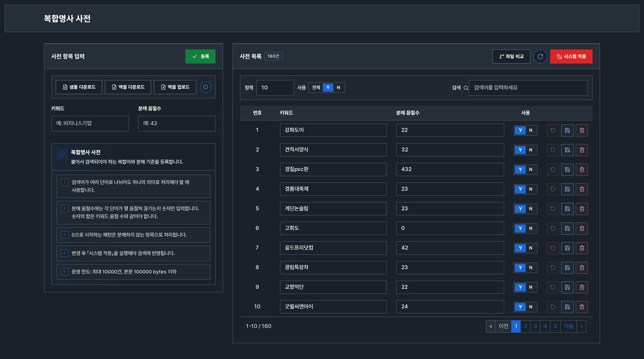This screenshot has height=359, width=644.
Task: Set 견적서양식 usage to N
Action: coord(531,150)
